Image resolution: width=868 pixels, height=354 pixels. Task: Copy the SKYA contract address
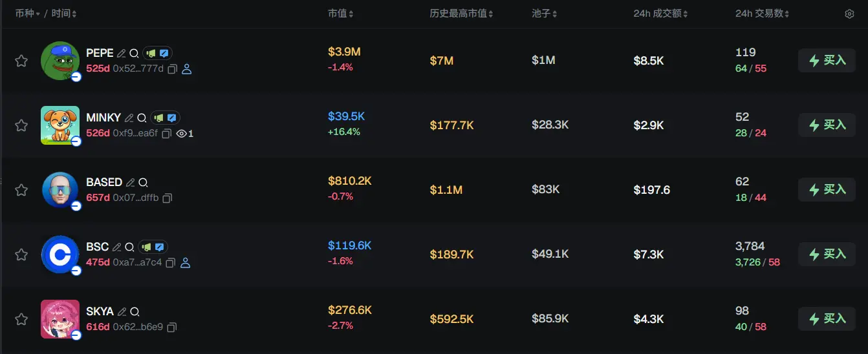pos(171,328)
